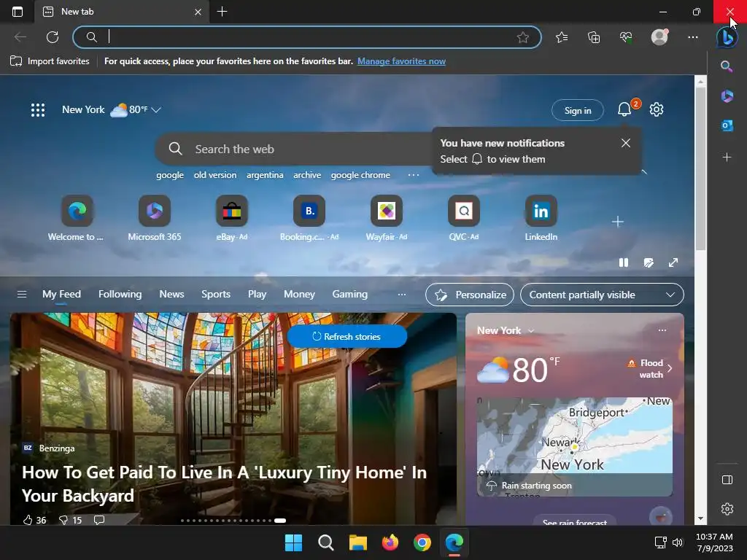
Task: Open QVC quick link tile
Action: point(463,219)
